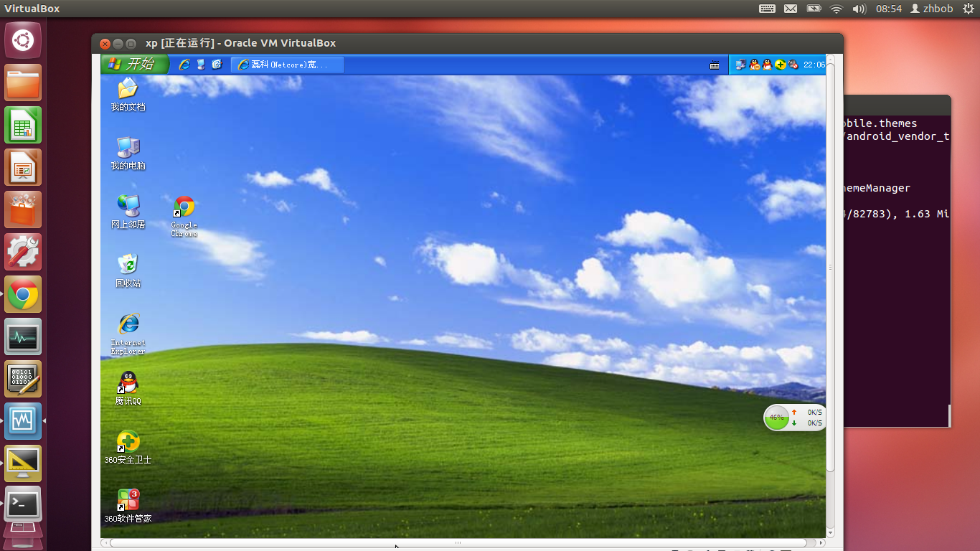Image resolution: width=980 pixels, height=551 pixels.
Task: Click 'android_vendor_t' text in terminal window
Action: coord(898,136)
